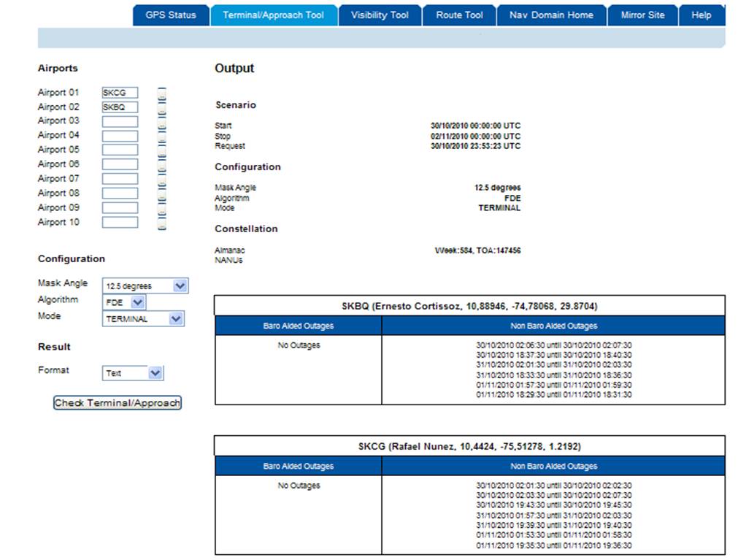Click the Airport 03 input field
The image size is (746, 560).
120,121
